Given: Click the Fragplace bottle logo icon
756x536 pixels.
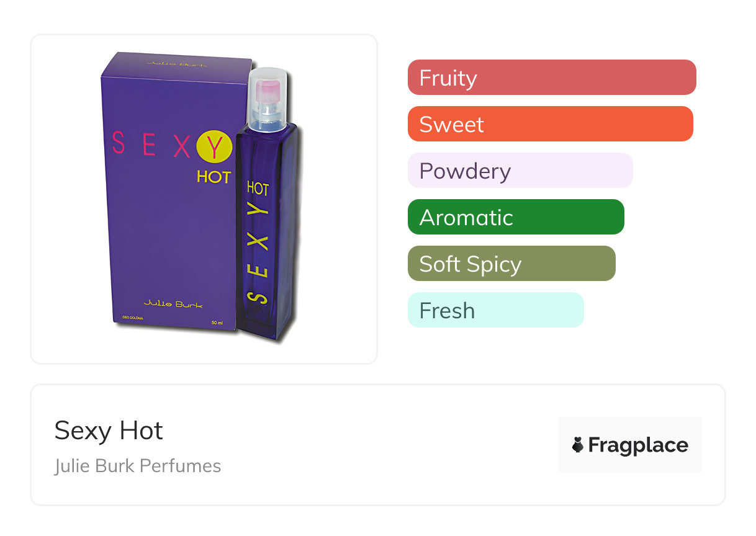Looking at the screenshot, I should [x=578, y=445].
